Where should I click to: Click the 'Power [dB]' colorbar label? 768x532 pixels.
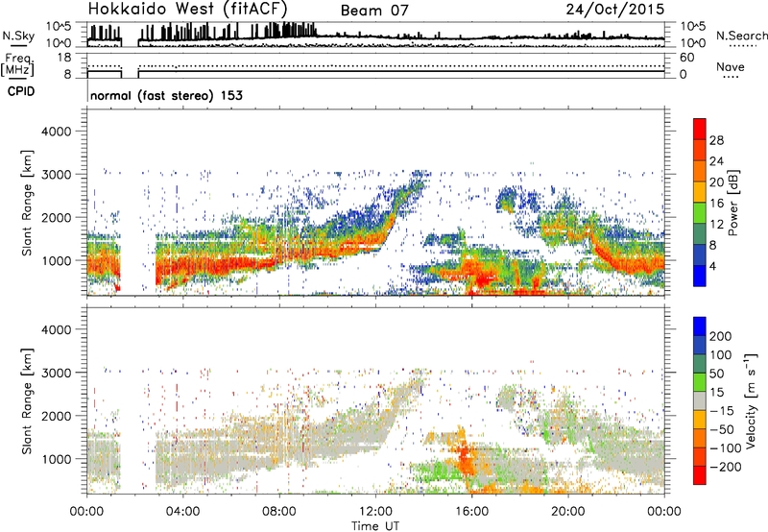point(733,203)
